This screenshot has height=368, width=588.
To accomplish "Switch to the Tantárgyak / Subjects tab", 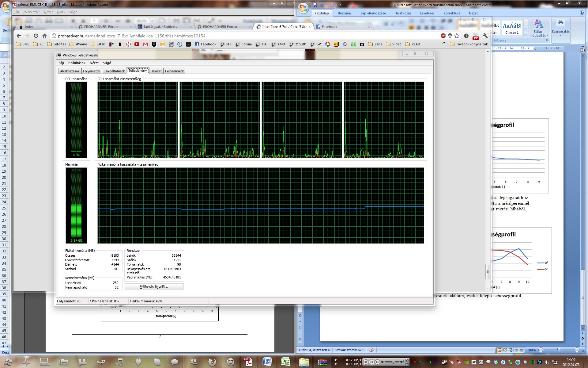I will 164,27.
